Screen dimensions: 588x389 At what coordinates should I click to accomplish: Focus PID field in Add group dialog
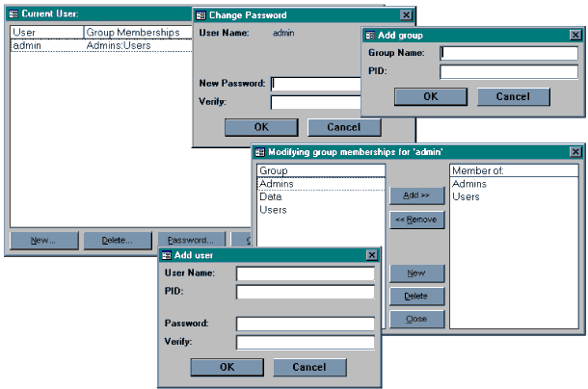pos(509,71)
